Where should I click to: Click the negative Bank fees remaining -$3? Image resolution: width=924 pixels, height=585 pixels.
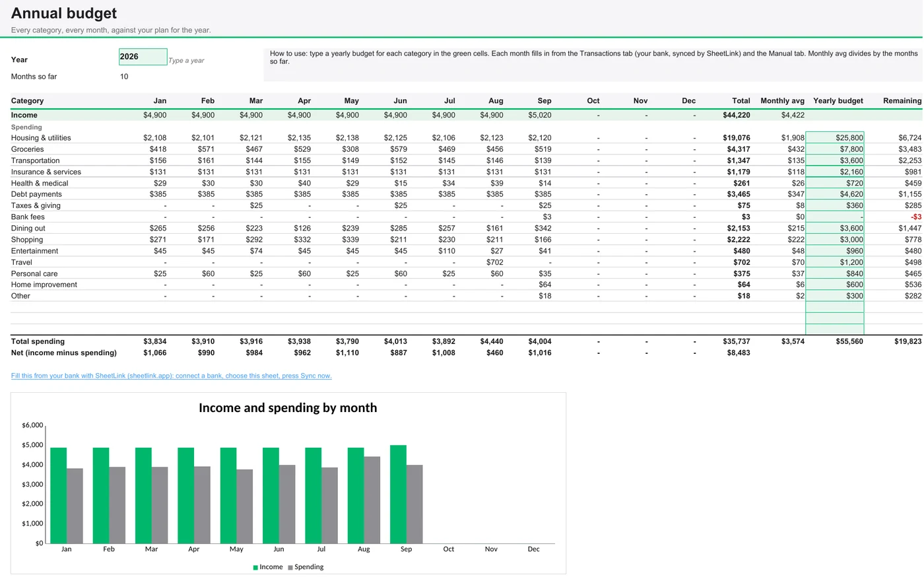pyautogui.click(x=916, y=217)
